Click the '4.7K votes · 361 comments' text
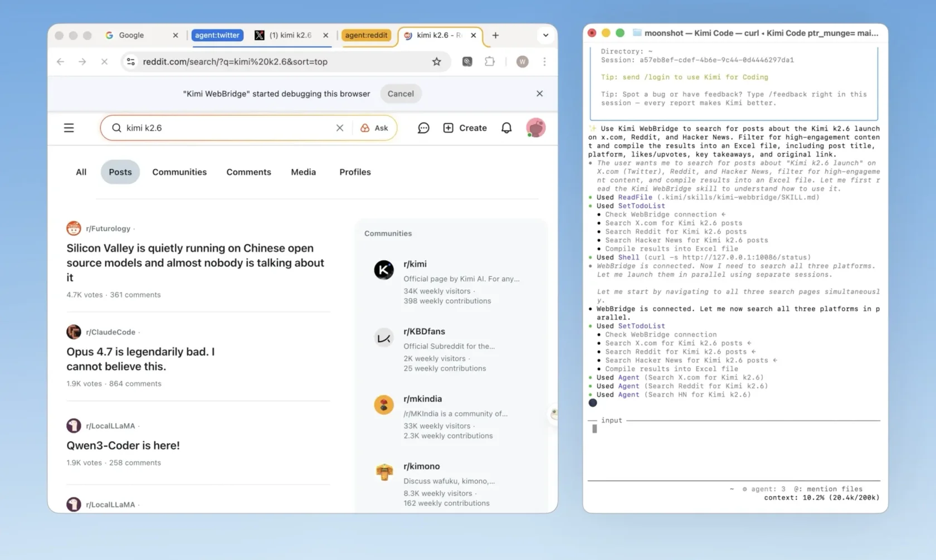This screenshot has height=560, width=936. tap(114, 295)
